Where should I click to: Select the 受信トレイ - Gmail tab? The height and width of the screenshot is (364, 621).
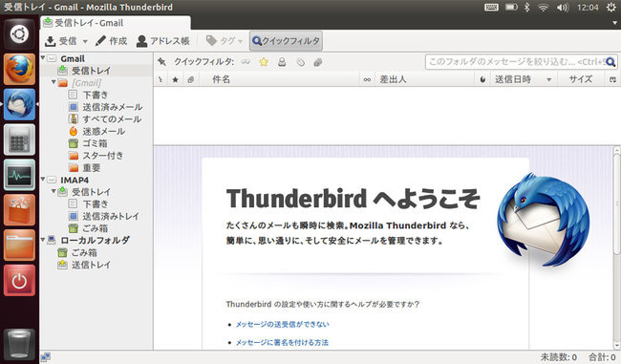pyautogui.click(x=115, y=23)
